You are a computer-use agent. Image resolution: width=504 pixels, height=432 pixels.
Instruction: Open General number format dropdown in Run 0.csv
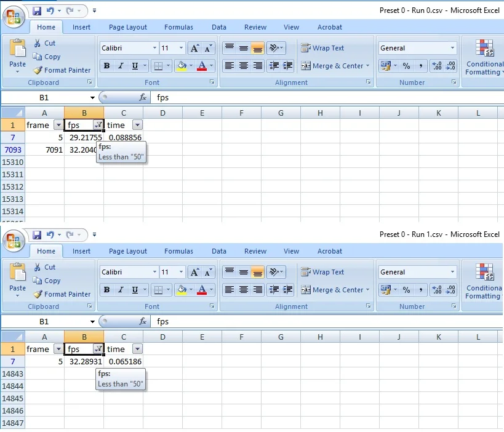point(452,48)
